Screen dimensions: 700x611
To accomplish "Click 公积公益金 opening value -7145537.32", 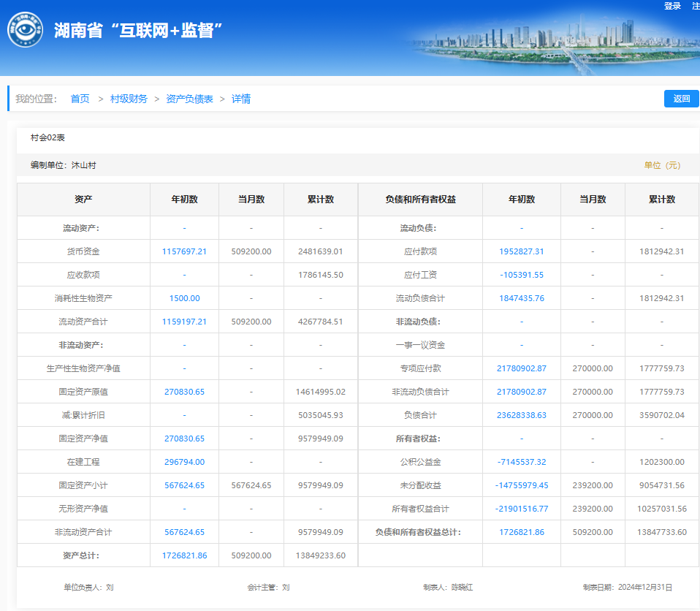I will (x=522, y=462).
